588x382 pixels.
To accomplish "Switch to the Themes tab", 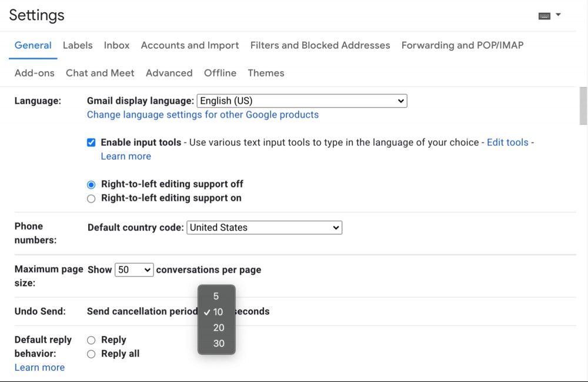I will [266, 73].
